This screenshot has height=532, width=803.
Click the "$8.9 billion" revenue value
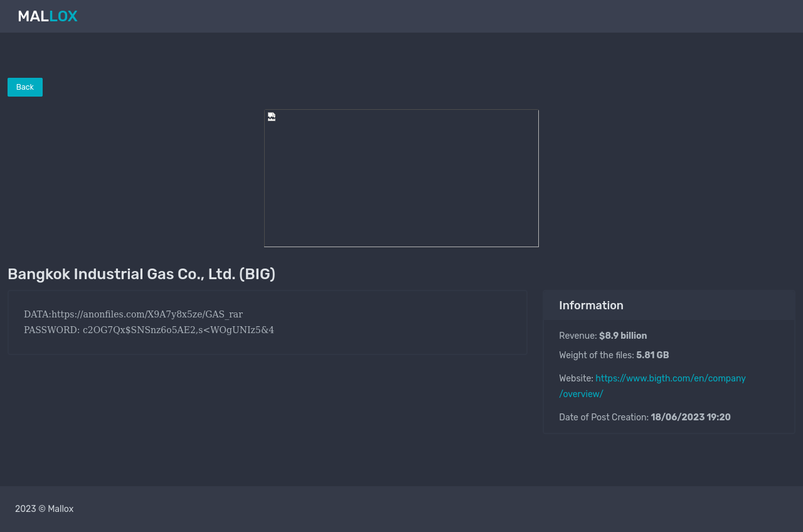tap(623, 336)
